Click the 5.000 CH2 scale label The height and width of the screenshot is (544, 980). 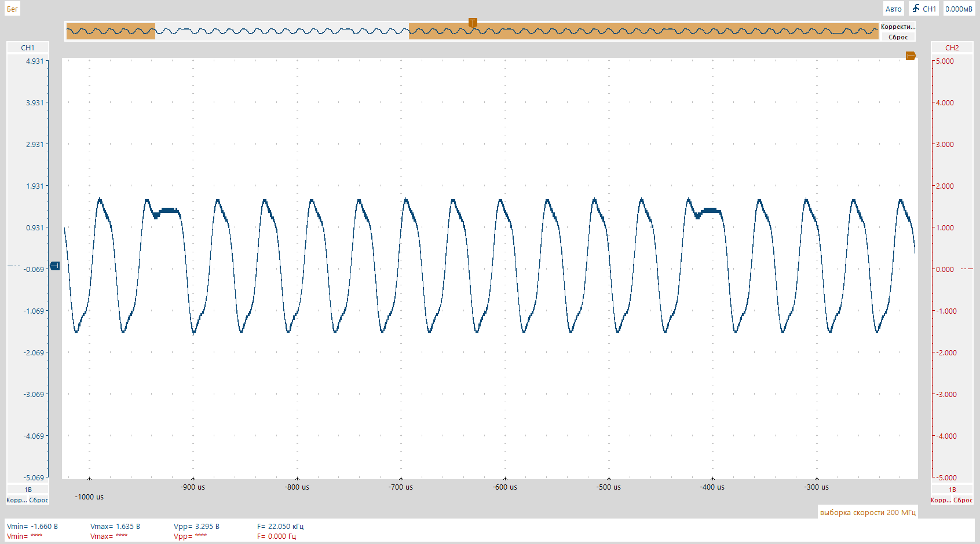coord(945,61)
